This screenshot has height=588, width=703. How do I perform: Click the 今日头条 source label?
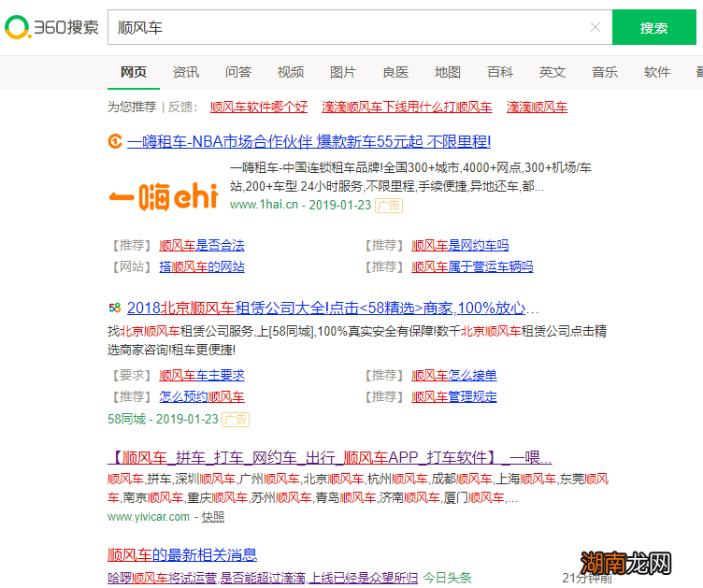click(x=447, y=578)
